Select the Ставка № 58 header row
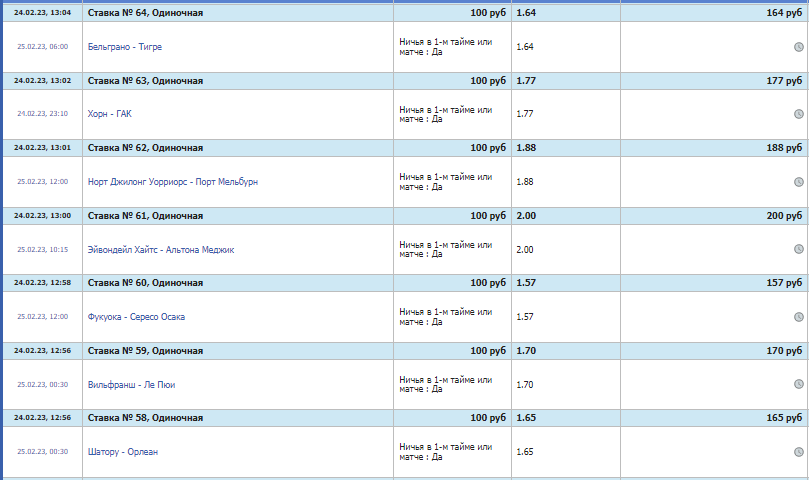Image resolution: width=809 pixels, height=480 pixels. [146, 418]
